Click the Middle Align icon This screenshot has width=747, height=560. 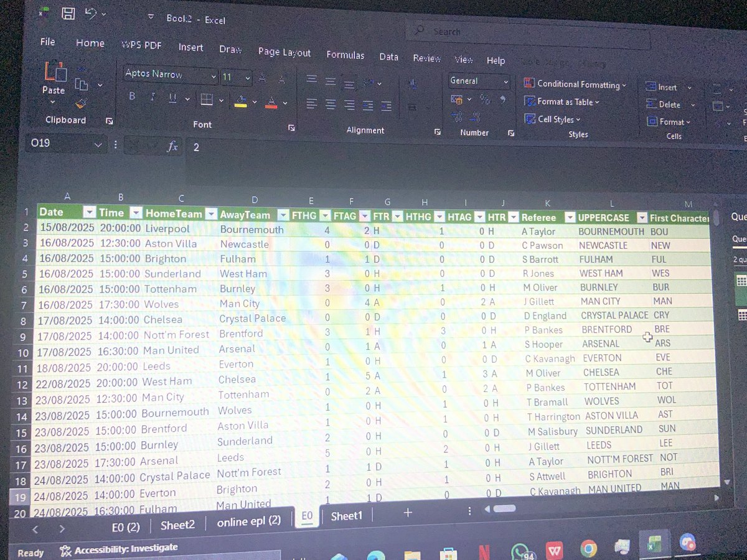(x=331, y=82)
